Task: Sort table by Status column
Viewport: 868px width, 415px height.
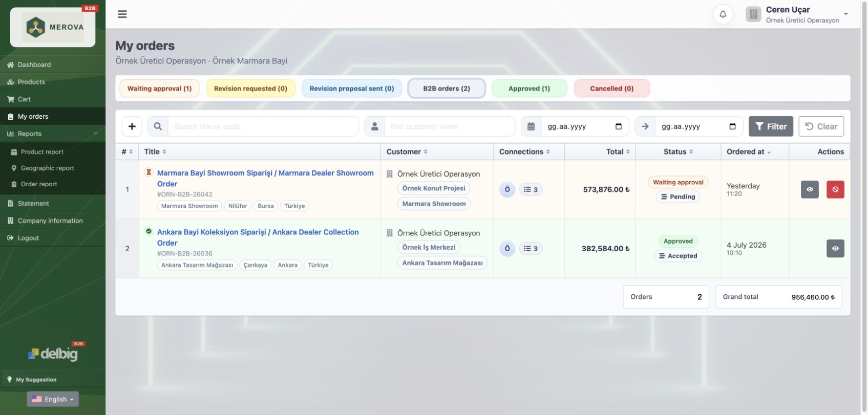Action: tap(679, 151)
